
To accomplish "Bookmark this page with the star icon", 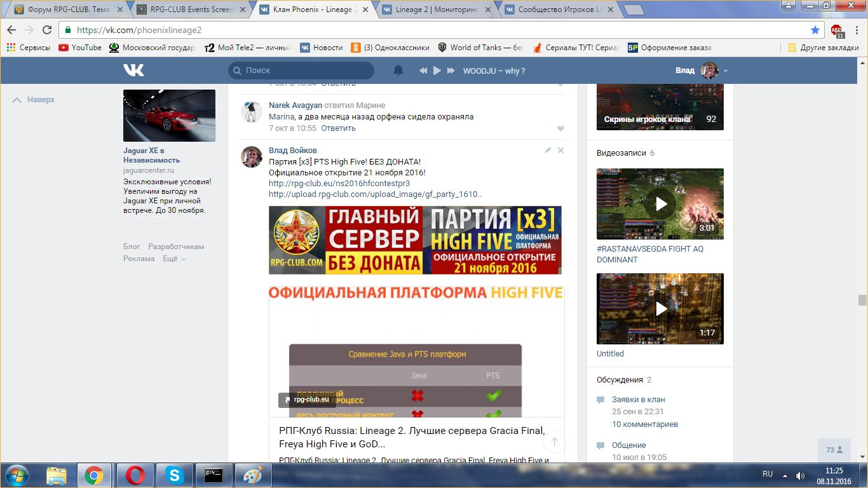I will (815, 30).
